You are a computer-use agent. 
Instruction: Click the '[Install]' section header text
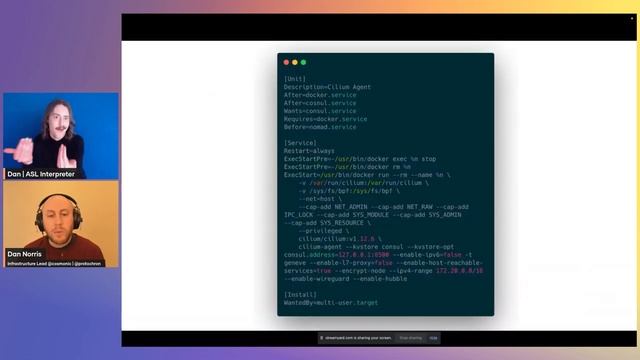point(300,295)
